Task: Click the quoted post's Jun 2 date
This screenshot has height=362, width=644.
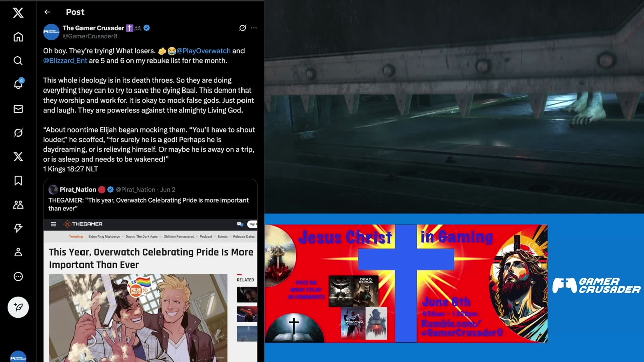Action: (x=168, y=190)
